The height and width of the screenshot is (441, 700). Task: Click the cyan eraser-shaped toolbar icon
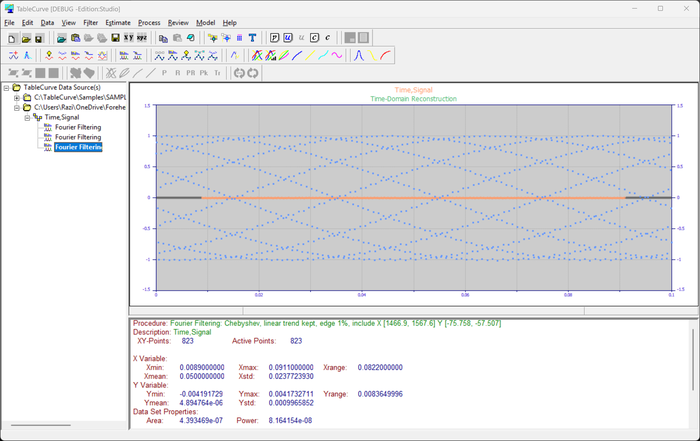191,38
